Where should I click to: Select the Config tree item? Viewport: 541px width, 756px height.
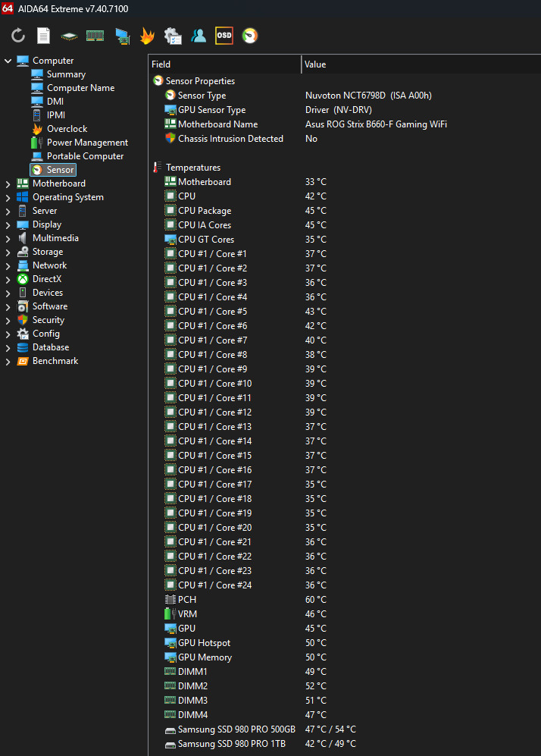[45, 334]
